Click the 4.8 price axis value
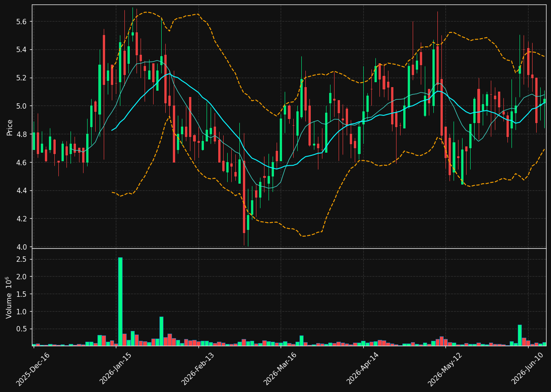The height and width of the screenshot is (392, 551). pos(22,134)
